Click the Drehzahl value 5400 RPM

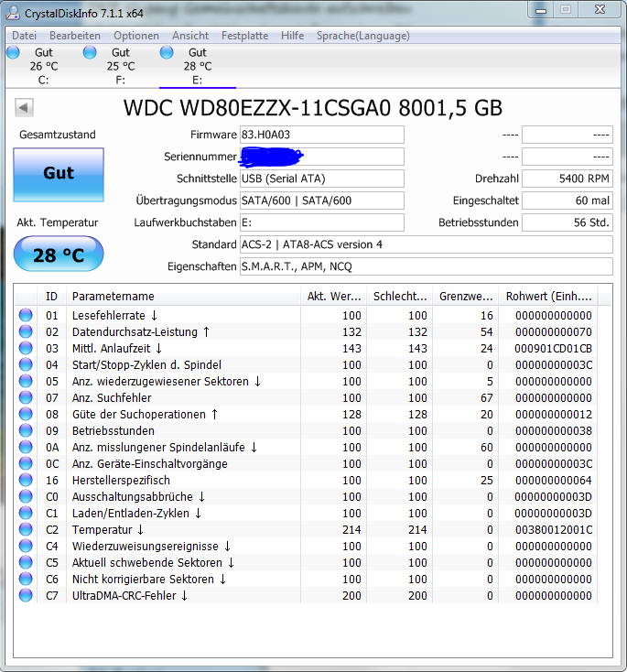[568, 179]
